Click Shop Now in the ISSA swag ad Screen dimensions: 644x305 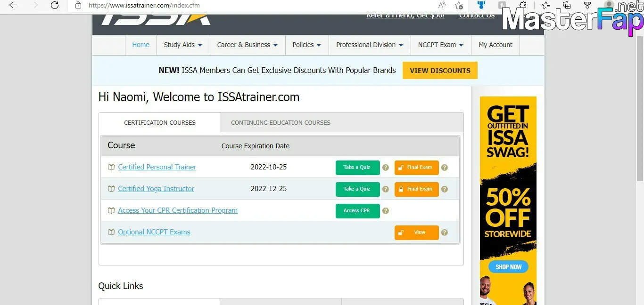(x=508, y=267)
